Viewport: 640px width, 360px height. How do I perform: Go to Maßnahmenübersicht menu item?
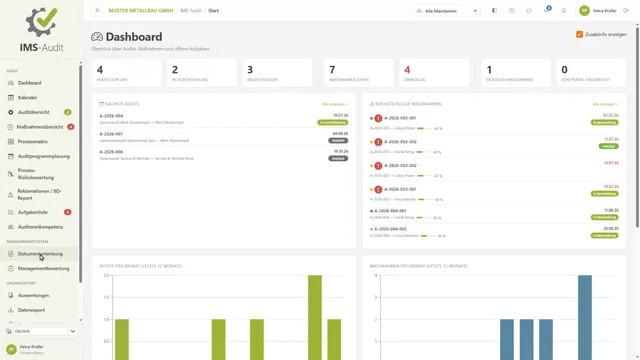[40, 127]
